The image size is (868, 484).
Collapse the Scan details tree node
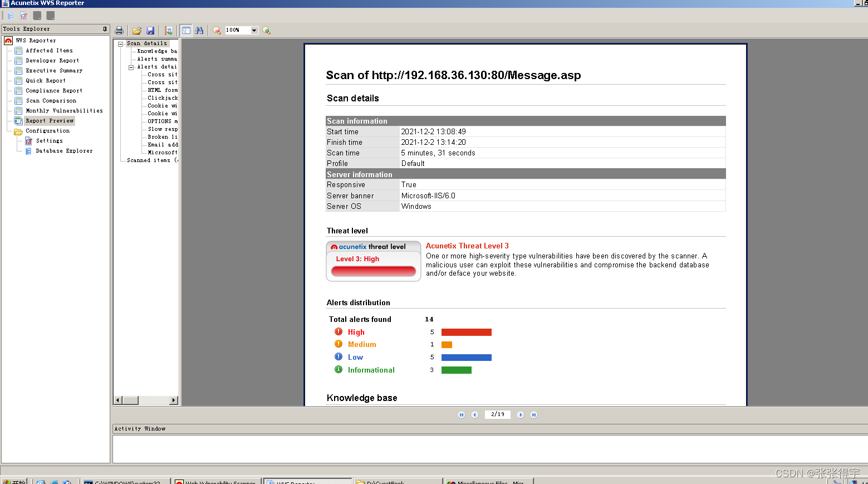(120, 43)
